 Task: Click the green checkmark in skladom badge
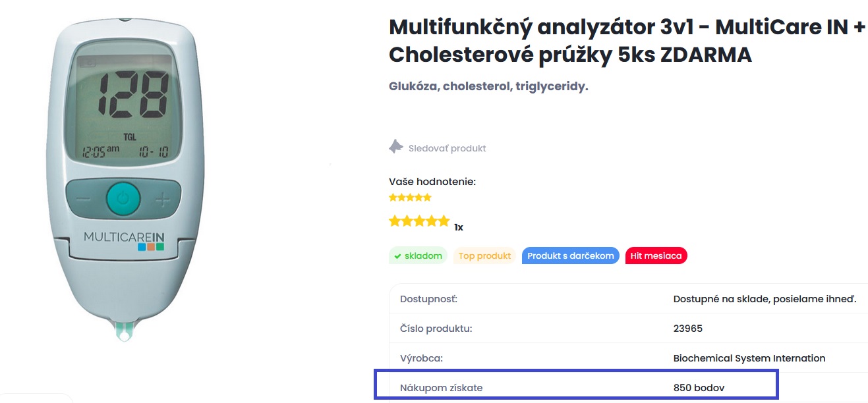397,256
